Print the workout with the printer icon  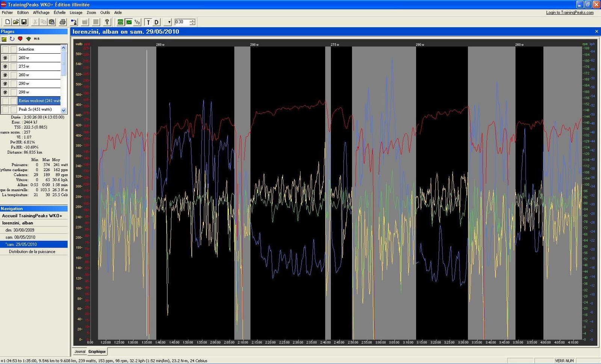click(63, 22)
